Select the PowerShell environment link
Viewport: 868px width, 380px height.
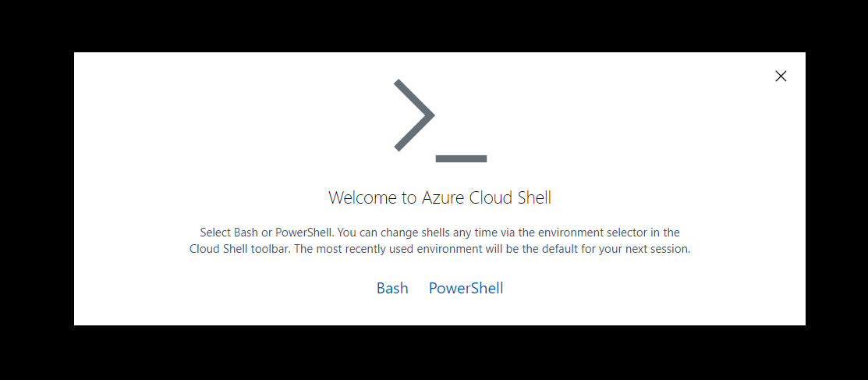(x=466, y=288)
